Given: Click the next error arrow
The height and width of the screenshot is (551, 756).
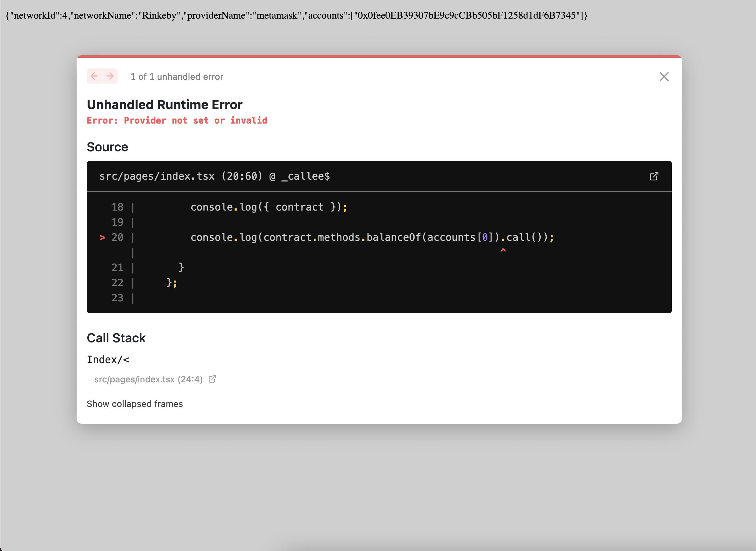Looking at the screenshot, I should (x=110, y=76).
